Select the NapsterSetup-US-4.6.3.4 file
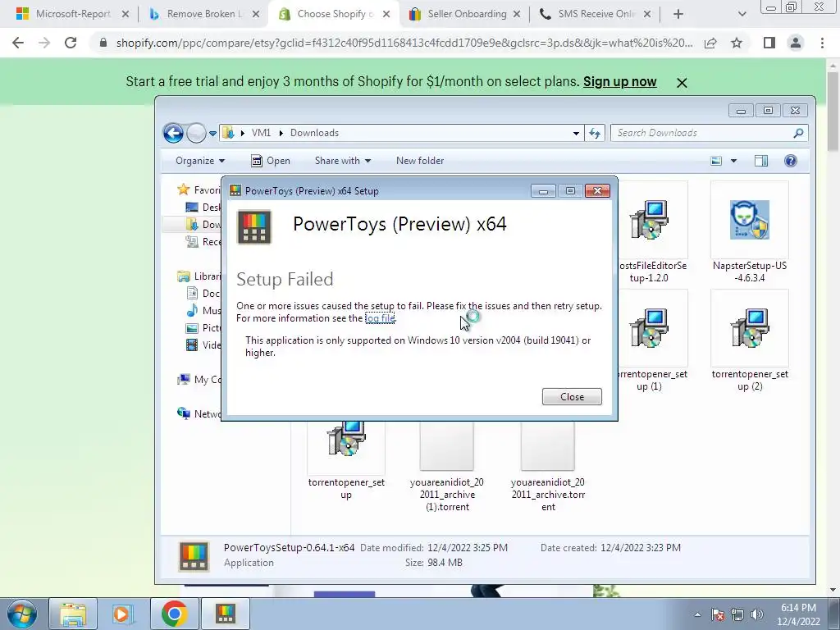The height and width of the screenshot is (630, 840). (750, 233)
